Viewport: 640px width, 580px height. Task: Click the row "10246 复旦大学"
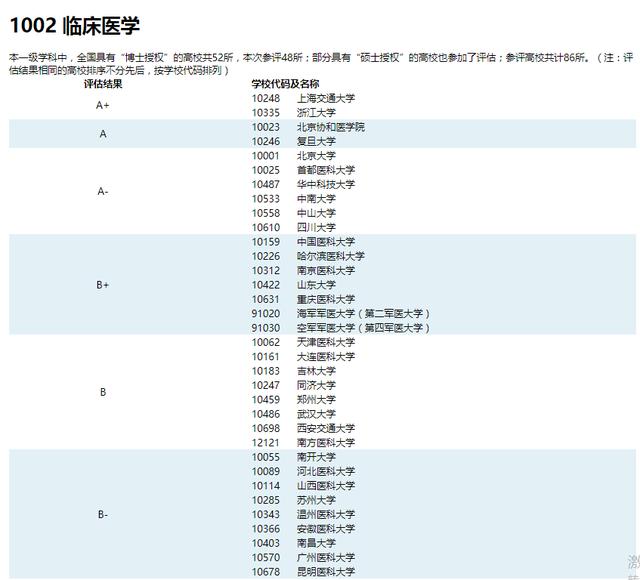point(294,141)
